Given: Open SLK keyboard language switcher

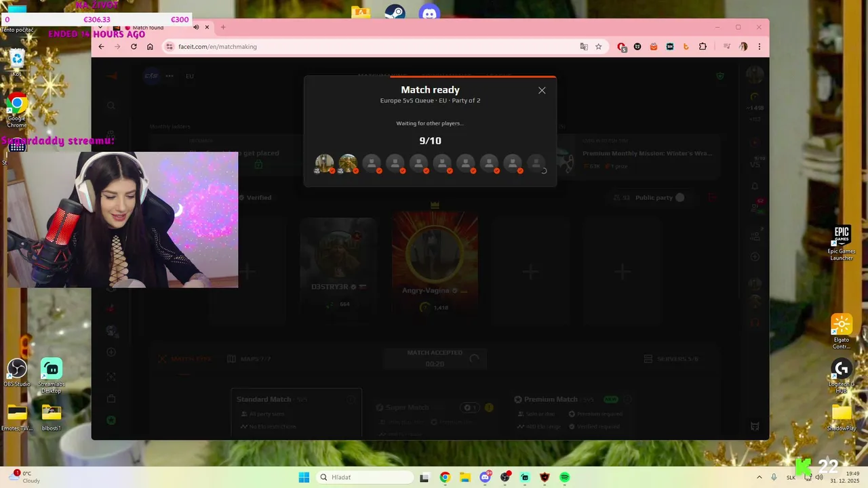Looking at the screenshot, I should click(x=791, y=477).
